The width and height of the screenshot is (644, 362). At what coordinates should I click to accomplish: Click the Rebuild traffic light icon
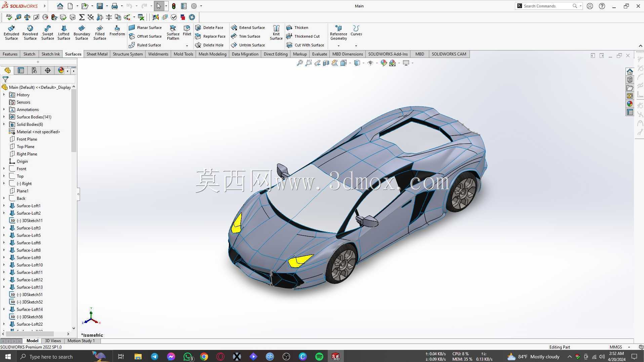(174, 6)
